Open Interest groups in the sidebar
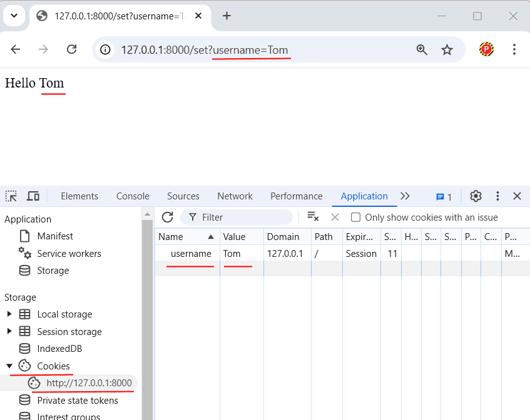This screenshot has width=530, height=420. point(70,416)
